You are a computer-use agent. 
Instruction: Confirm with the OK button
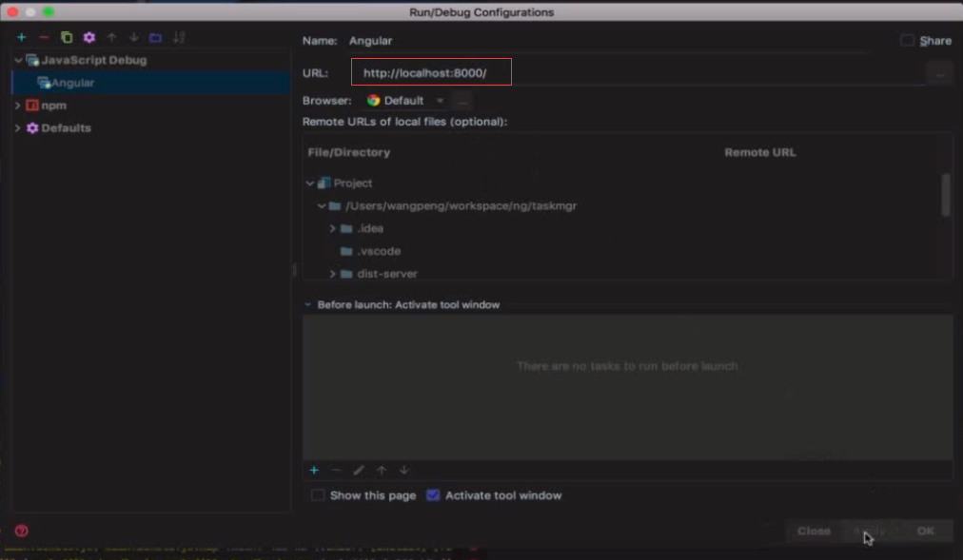coord(926,531)
